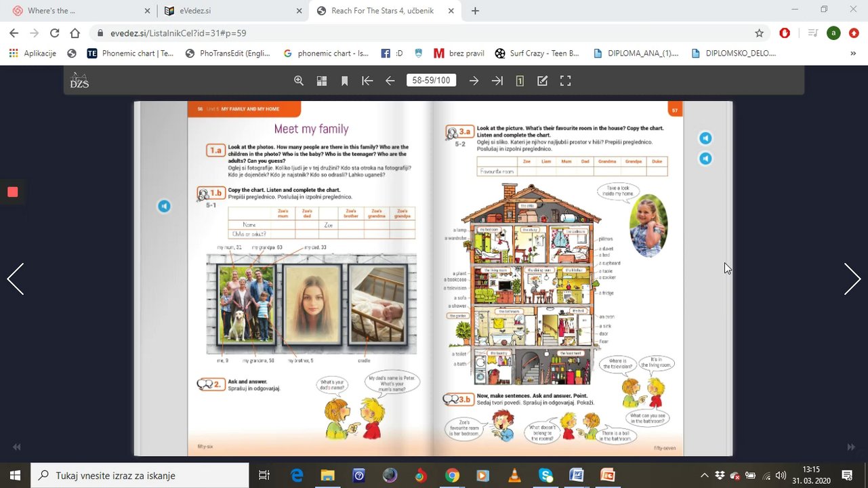Open VLC media player from taskbar

point(514,475)
